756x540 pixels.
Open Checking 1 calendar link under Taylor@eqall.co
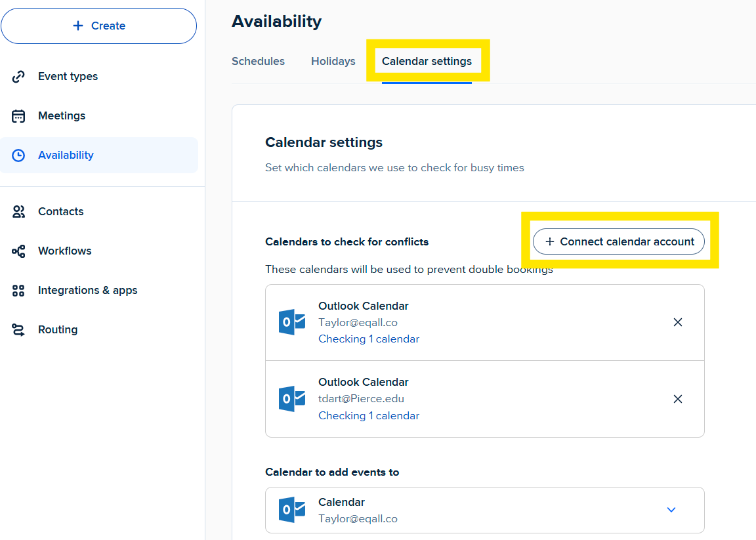[369, 339]
